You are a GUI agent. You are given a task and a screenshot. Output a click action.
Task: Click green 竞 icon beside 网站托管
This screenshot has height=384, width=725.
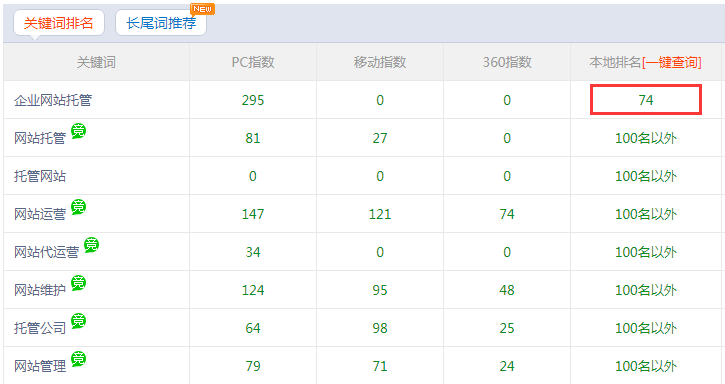point(78,131)
